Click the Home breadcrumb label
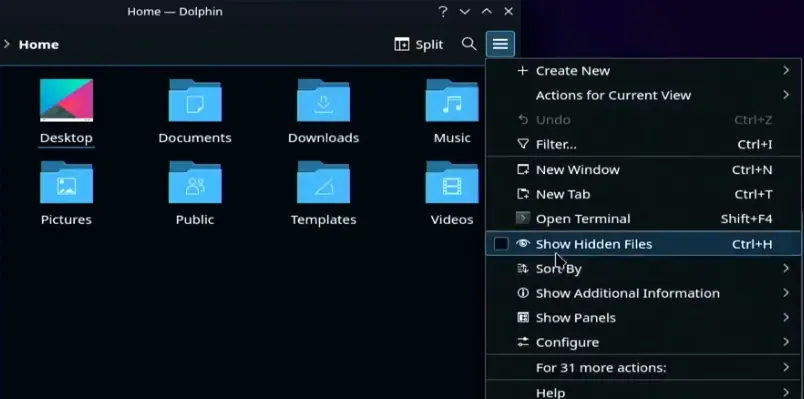Image resolution: width=804 pixels, height=399 pixels. pos(38,45)
